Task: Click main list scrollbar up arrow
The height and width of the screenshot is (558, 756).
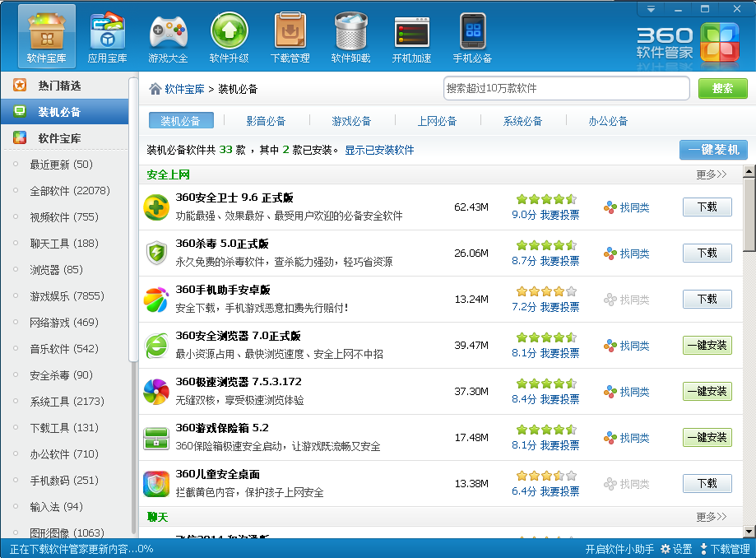Action: [x=749, y=171]
